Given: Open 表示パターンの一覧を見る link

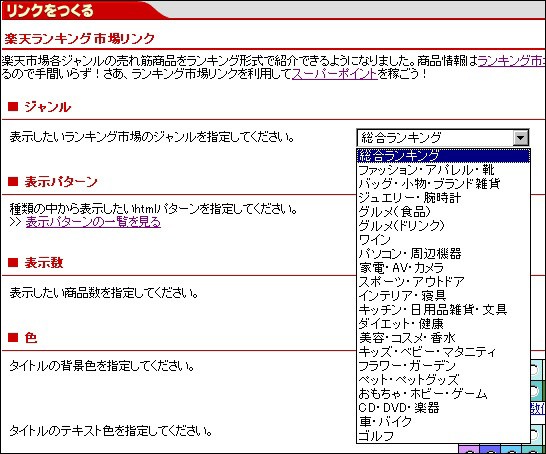Looking at the screenshot, I should click(x=93, y=222).
